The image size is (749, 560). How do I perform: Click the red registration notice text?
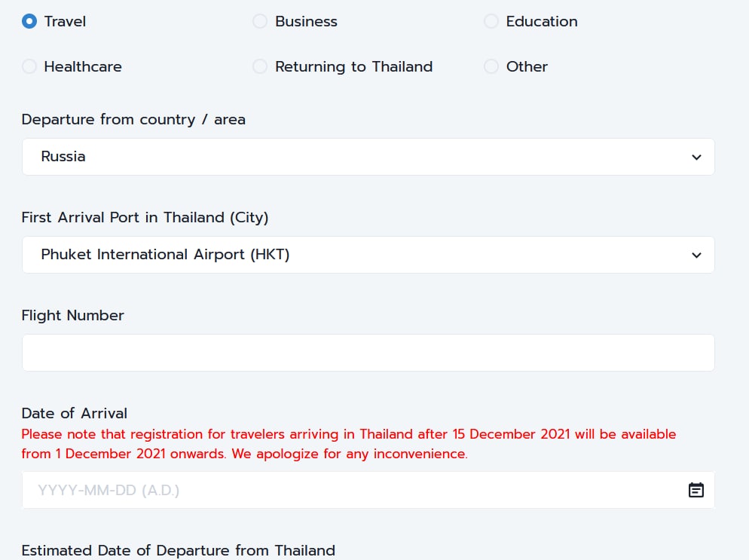(x=348, y=444)
